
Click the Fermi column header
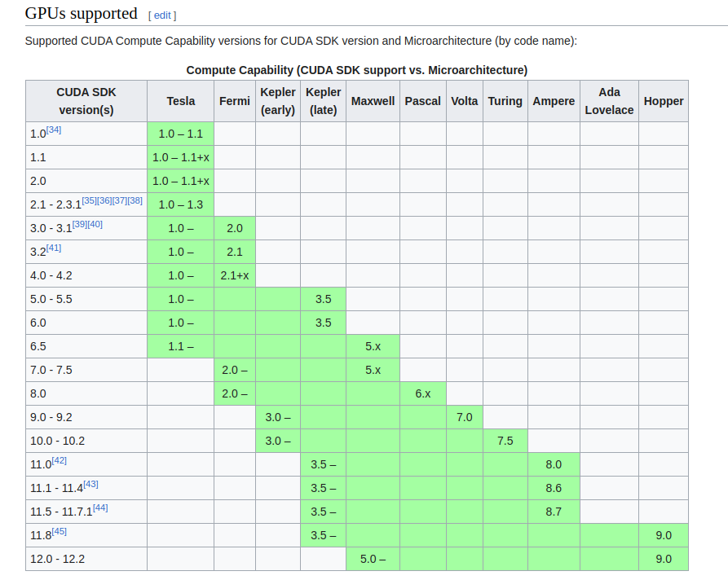point(235,101)
